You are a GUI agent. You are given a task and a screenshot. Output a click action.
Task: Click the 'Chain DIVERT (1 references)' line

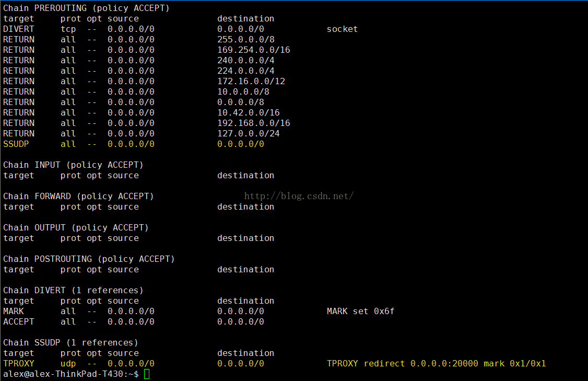pos(73,291)
